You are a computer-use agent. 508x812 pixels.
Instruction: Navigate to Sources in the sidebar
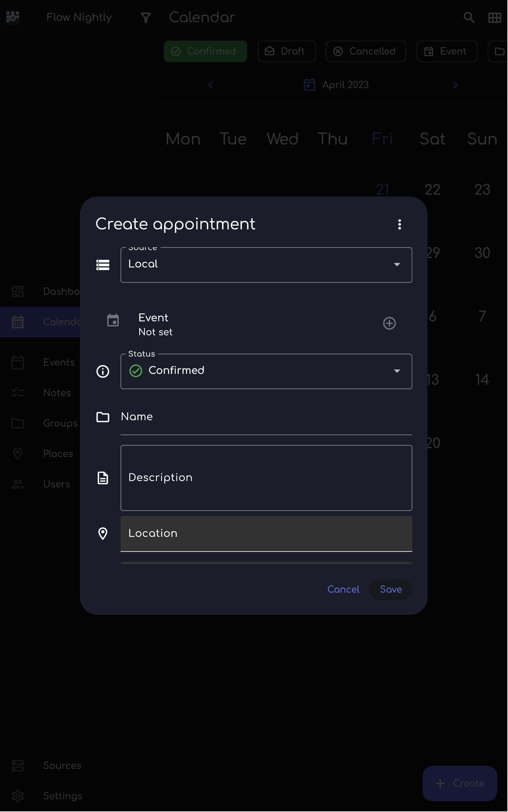point(62,765)
